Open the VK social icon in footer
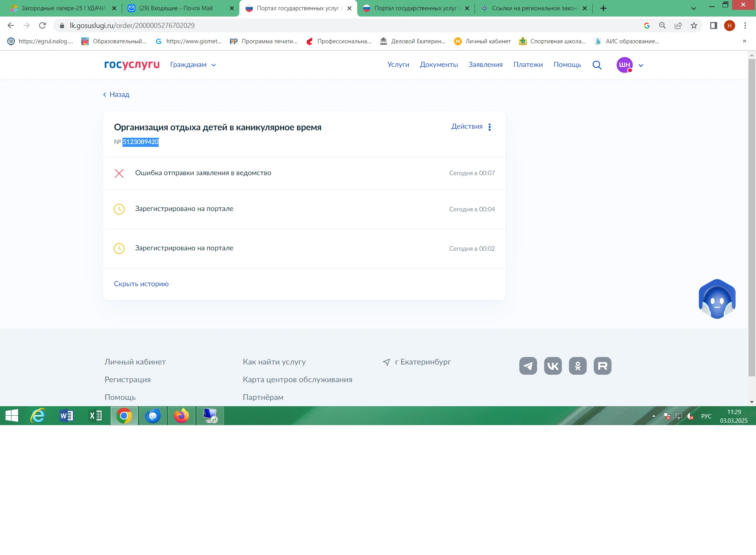Screen dimensions: 756x555 pos(553,366)
